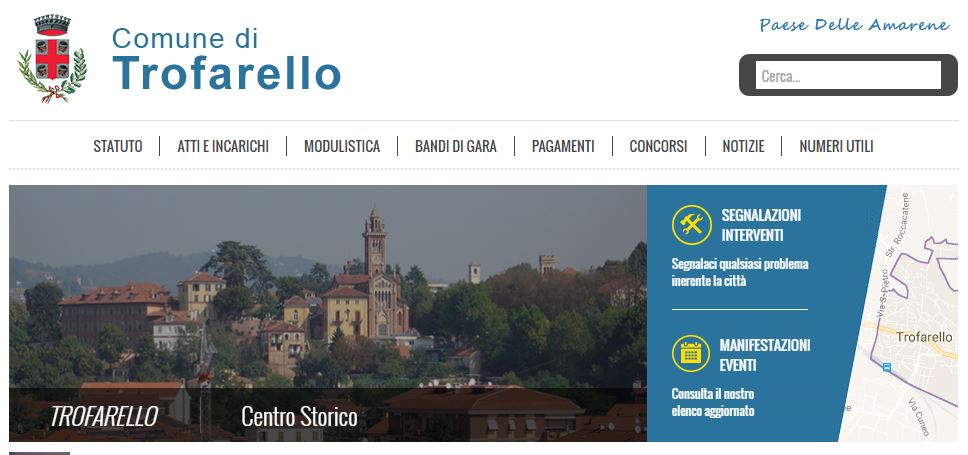Click the Paese Delle Amarene tagline
This screenshot has height=455, width=968.
854,25
